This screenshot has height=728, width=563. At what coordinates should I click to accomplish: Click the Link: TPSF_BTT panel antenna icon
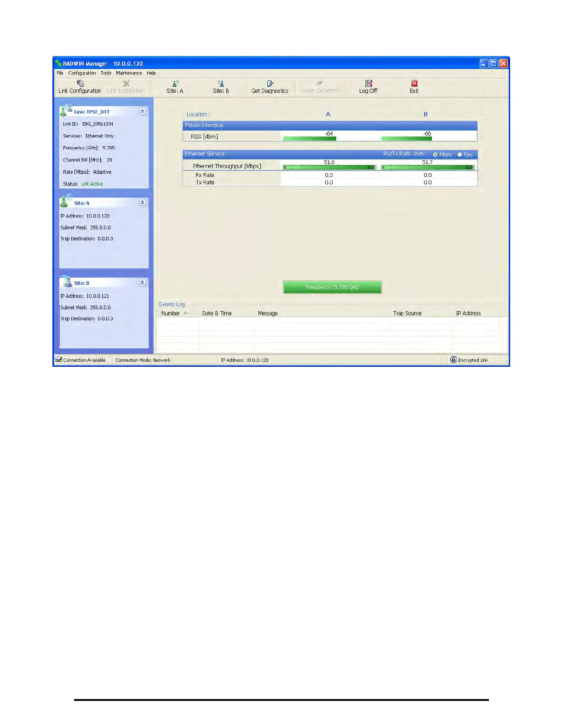(x=66, y=110)
